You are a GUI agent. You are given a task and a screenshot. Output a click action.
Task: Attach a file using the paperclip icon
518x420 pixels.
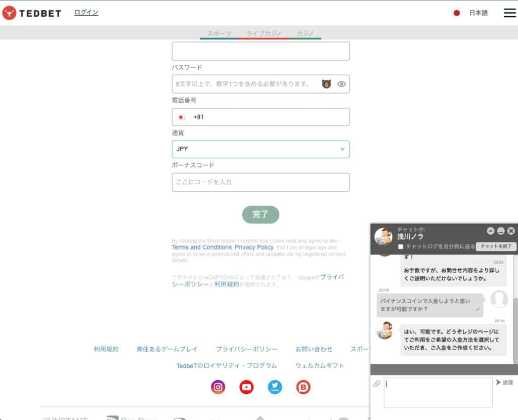(376, 384)
